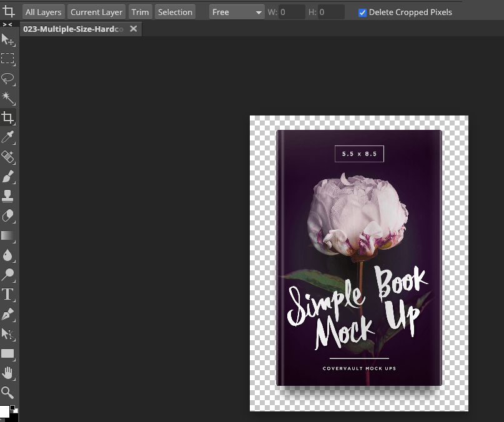
Task: Pick the Lasso tool
Action: (7, 79)
